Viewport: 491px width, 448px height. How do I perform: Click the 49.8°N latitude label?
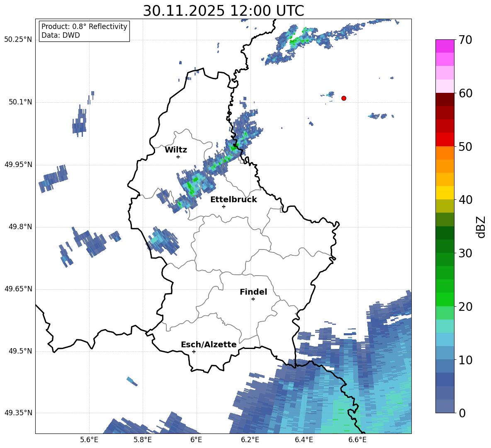tap(20, 227)
